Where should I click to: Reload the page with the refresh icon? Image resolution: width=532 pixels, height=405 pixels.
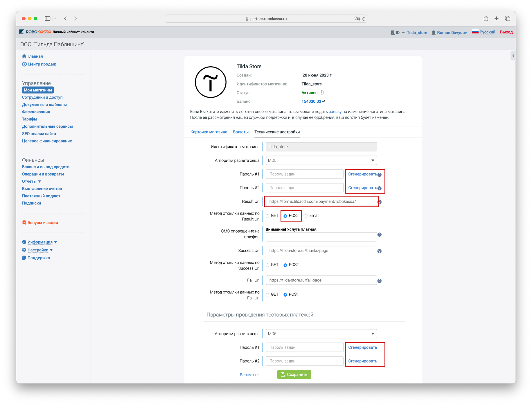(364, 19)
